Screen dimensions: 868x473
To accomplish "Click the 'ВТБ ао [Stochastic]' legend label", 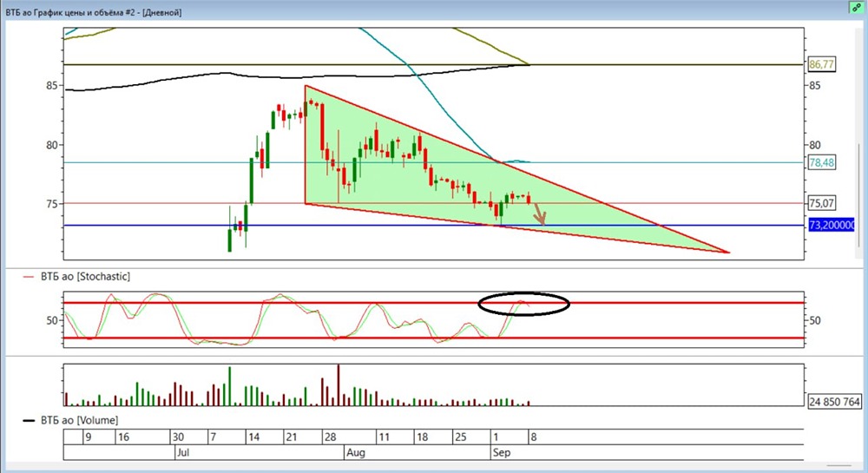I will (85, 276).
